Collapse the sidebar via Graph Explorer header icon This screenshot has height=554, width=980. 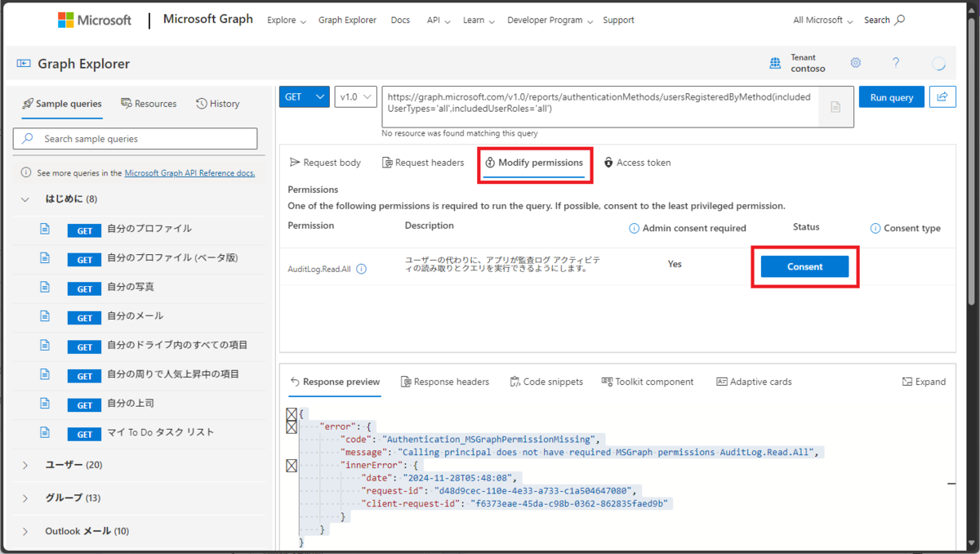pyautogui.click(x=23, y=64)
